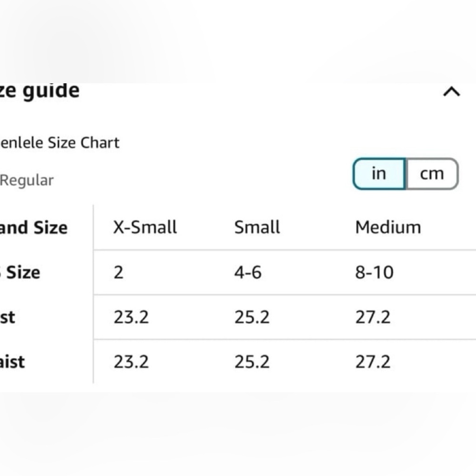
Task: Click the X-Small bust value 23.2
Action: tap(131, 317)
